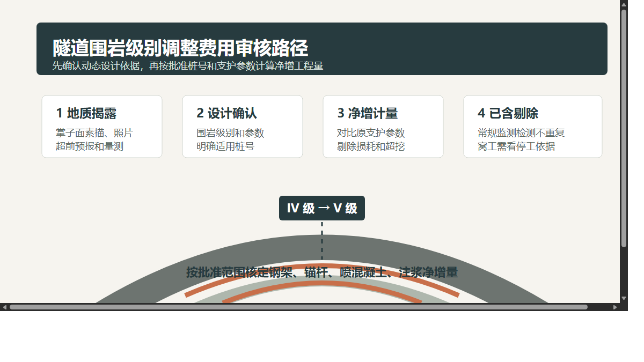Click the horizontal scrollbar right arrow
This screenshot has width=644, height=362.
(615, 307)
